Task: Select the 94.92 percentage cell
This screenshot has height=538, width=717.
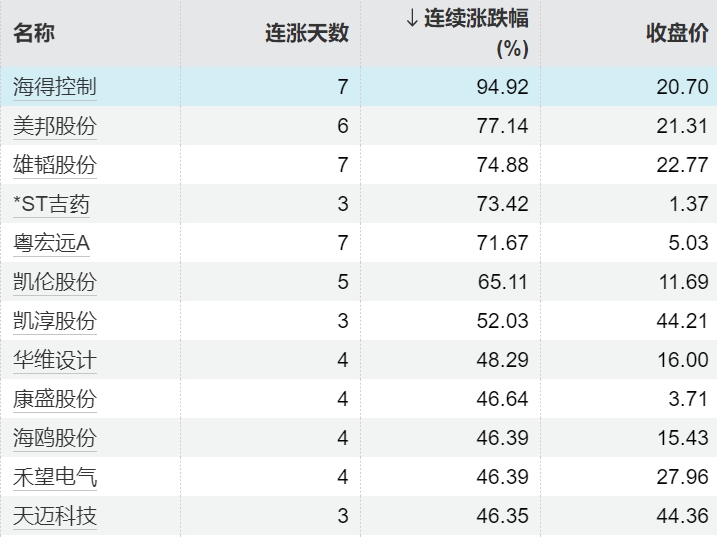Action: [x=503, y=87]
